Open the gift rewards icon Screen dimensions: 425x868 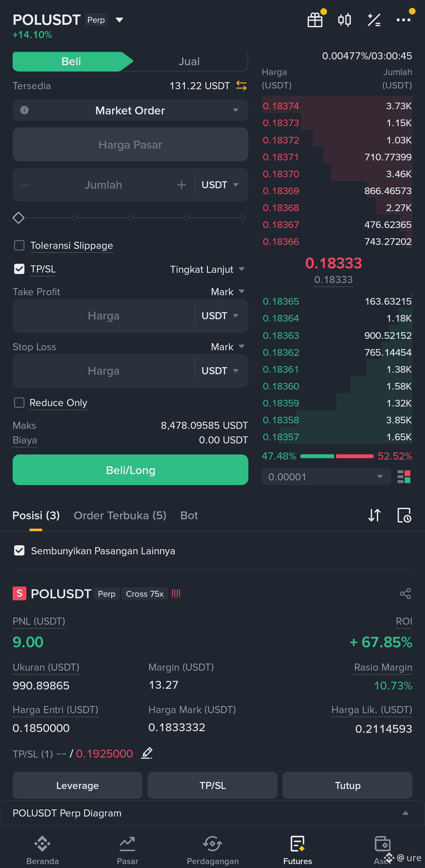(x=315, y=20)
